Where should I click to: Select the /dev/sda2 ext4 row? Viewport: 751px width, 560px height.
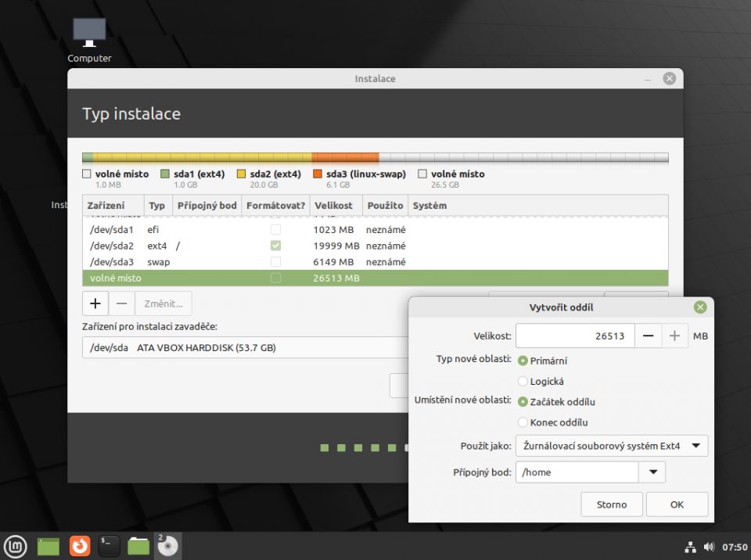point(375,246)
